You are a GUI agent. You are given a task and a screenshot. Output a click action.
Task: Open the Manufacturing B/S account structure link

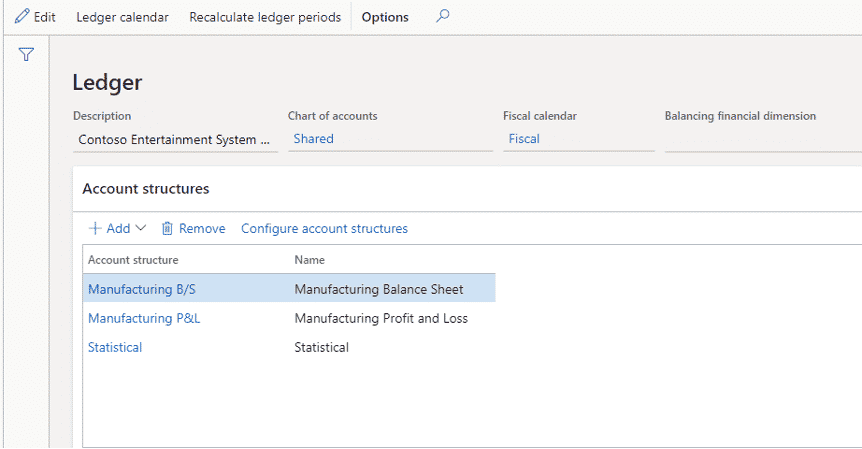click(142, 289)
